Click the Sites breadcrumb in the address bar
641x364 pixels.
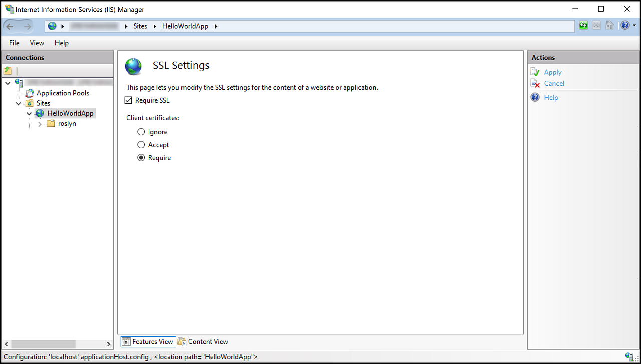140,26
